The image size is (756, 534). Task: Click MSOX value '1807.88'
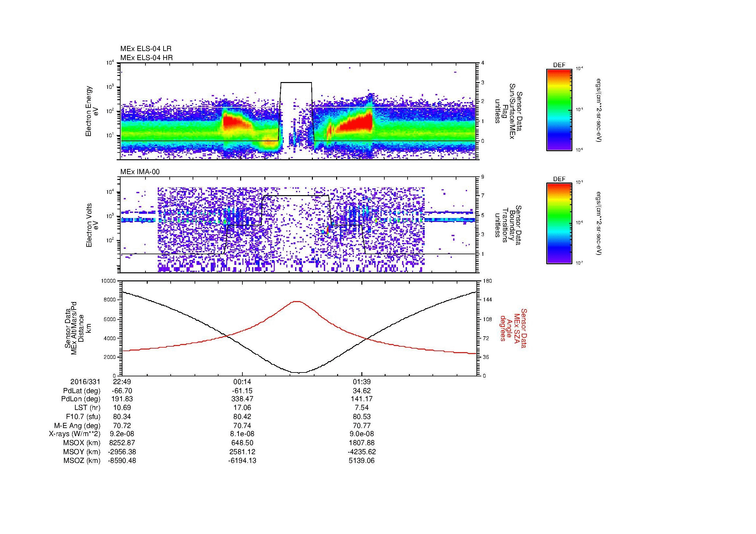point(362,443)
